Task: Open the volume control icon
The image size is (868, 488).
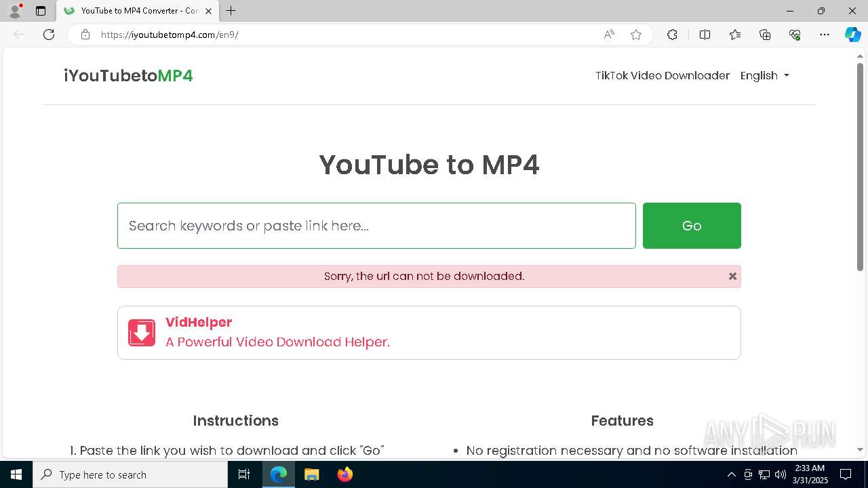Action: point(781,474)
